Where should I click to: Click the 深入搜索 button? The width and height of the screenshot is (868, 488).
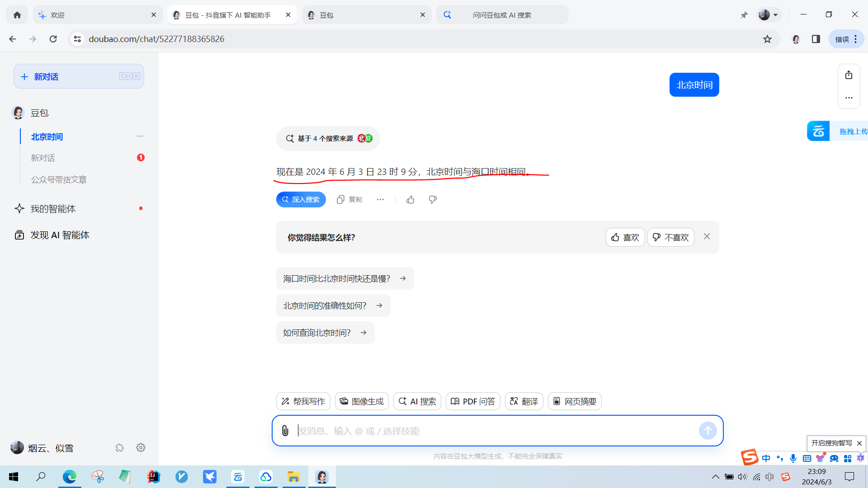(x=301, y=200)
